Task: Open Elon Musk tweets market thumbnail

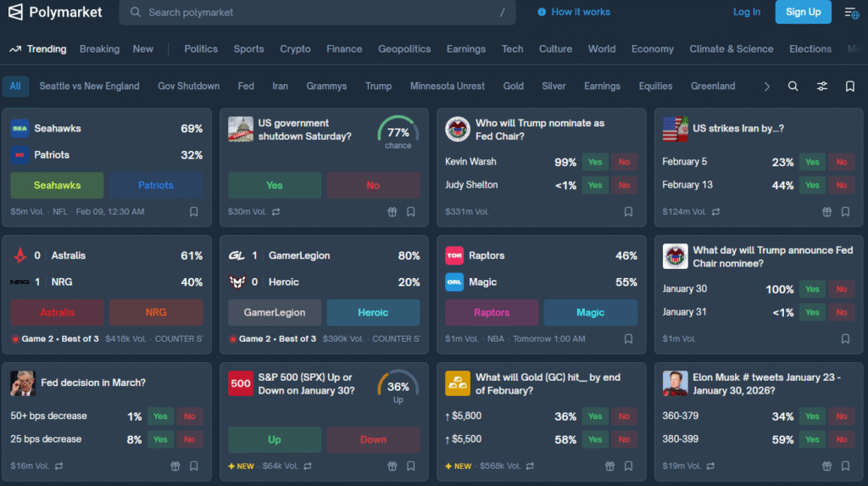Action: click(x=675, y=383)
